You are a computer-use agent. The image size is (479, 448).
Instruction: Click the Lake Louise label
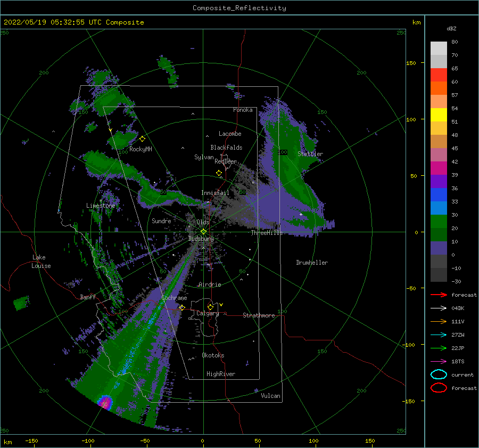[41, 262]
